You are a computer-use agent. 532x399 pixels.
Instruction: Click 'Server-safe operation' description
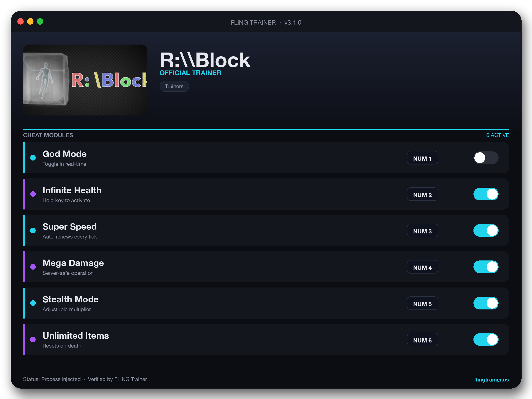pos(68,273)
